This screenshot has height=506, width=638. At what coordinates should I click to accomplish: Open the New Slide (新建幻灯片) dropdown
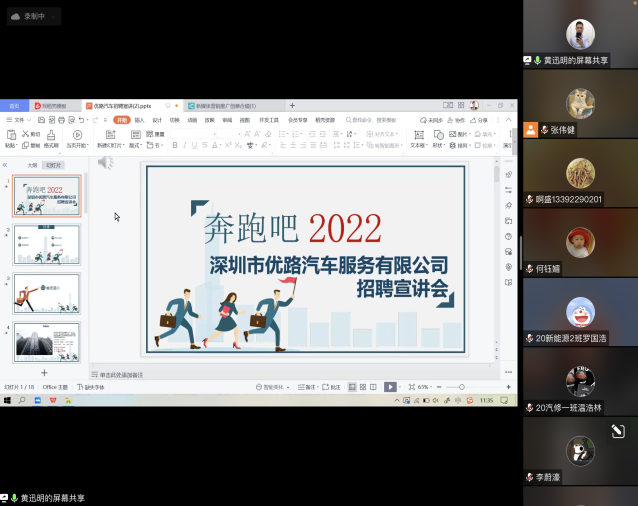(x=109, y=145)
